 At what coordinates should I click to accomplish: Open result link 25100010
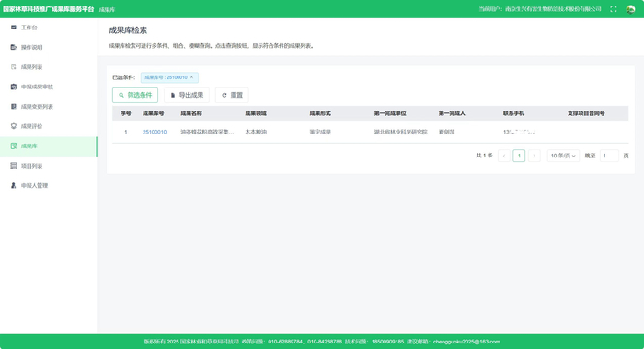[155, 132]
